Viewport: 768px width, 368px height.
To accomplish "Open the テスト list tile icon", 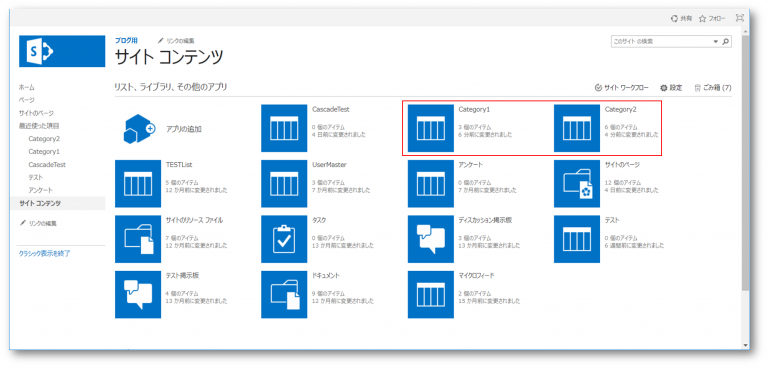I will point(577,239).
